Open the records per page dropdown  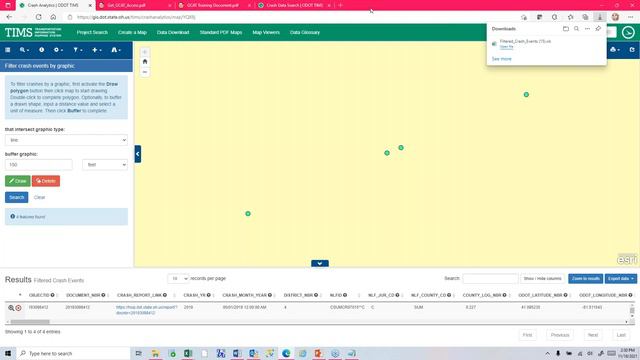pos(178,278)
